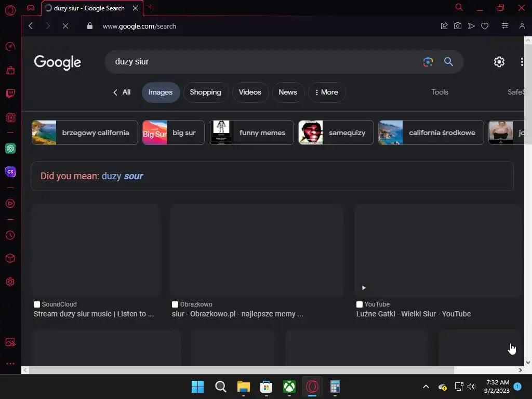Open the profile account icon
The height and width of the screenshot is (399, 532).
tap(522, 26)
